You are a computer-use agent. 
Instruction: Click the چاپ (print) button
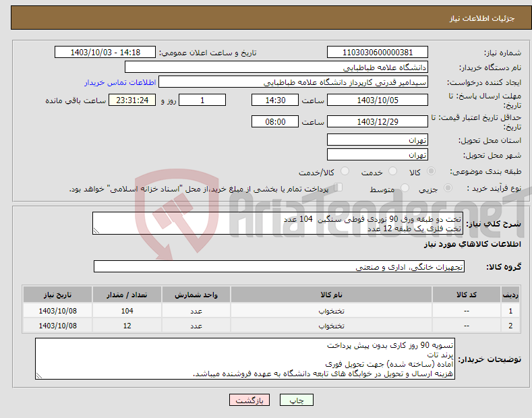pos(296,400)
